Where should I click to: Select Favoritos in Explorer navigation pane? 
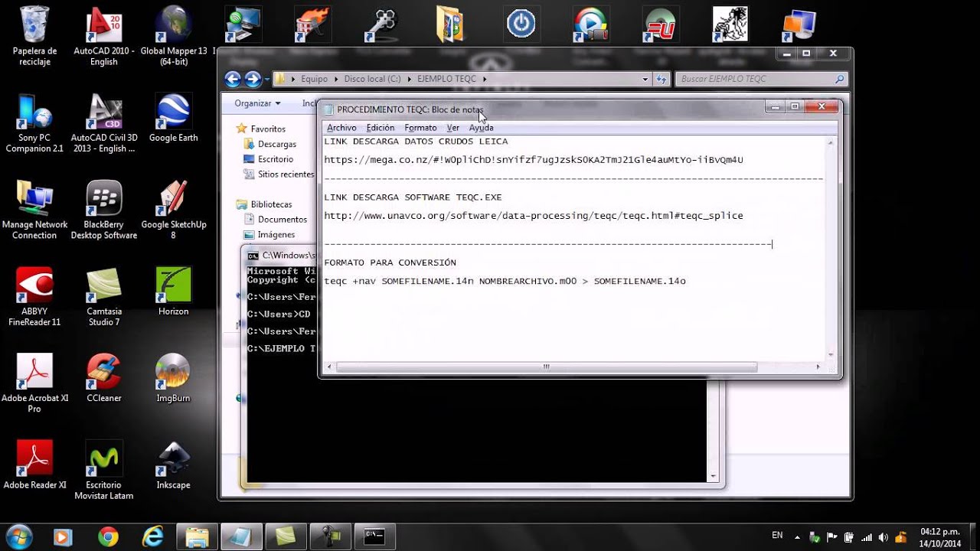tap(268, 129)
